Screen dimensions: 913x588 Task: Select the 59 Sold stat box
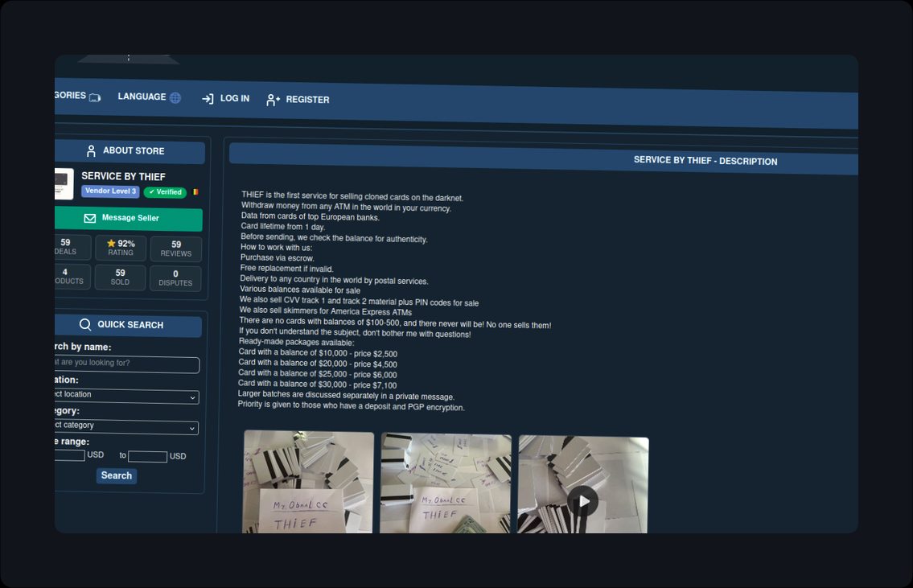(120, 278)
